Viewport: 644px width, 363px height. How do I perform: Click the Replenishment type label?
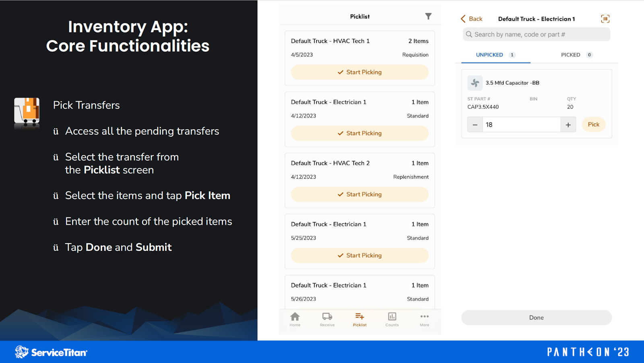[x=411, y=177]
